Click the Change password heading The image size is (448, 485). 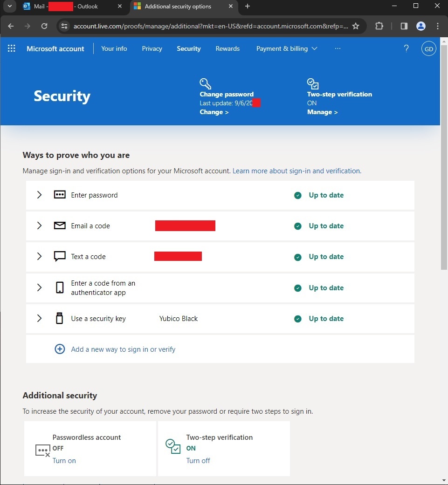[227, 94]
